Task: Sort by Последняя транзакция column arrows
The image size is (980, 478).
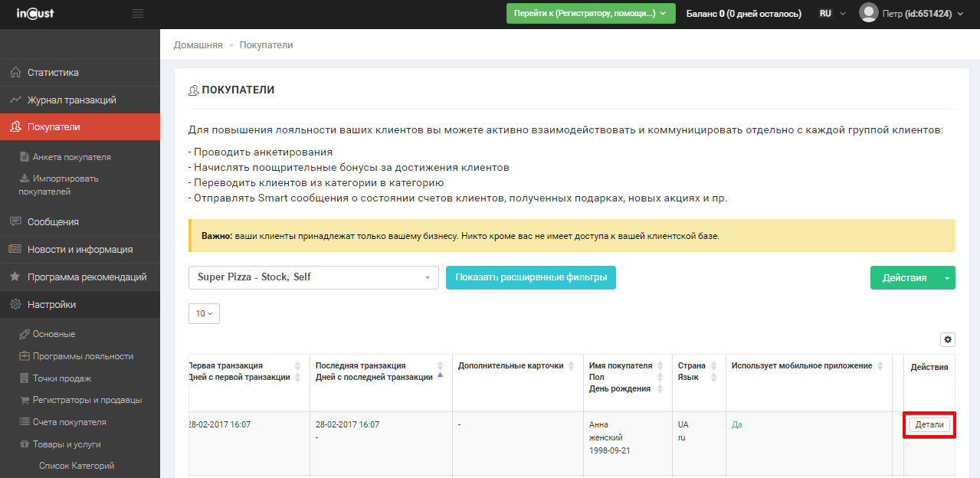Action: pos(440,370)
